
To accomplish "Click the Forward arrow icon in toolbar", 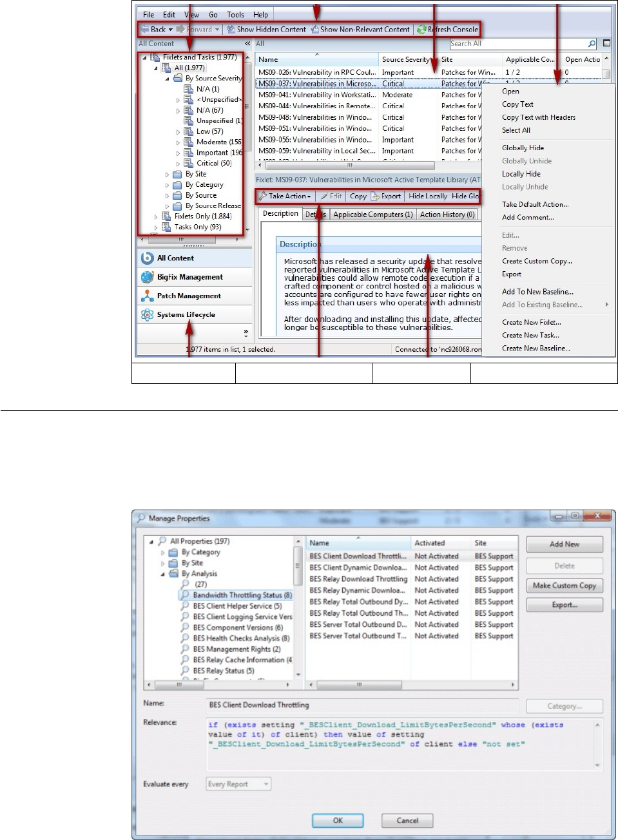I will click(x=180, y=29).
